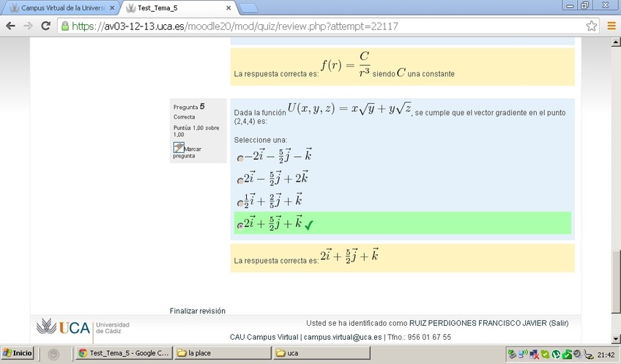Select radio option 2i − 5/2 j + 2k

pyautogui.click(x=240, y=181)
